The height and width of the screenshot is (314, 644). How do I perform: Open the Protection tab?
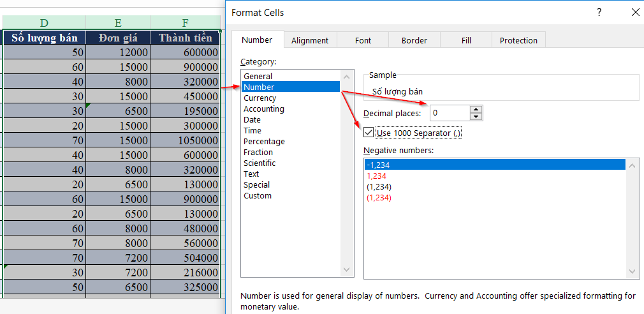(x=518, y=40)
